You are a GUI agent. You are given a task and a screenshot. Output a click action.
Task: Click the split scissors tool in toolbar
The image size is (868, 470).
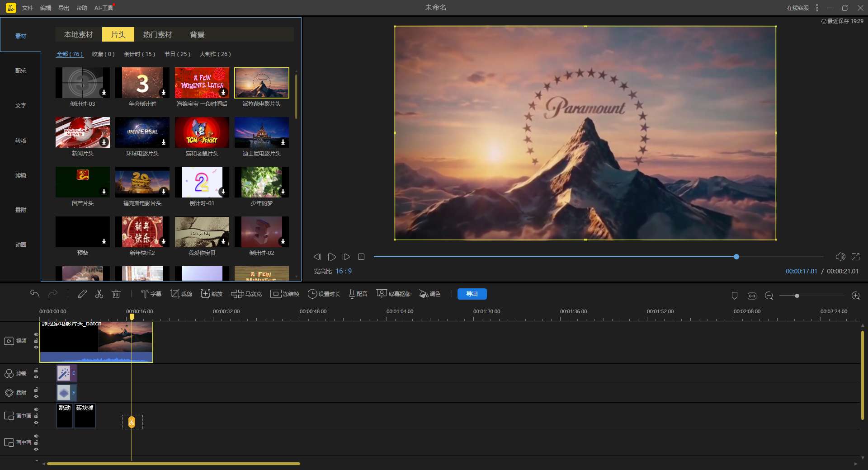[x=99, y=294]
